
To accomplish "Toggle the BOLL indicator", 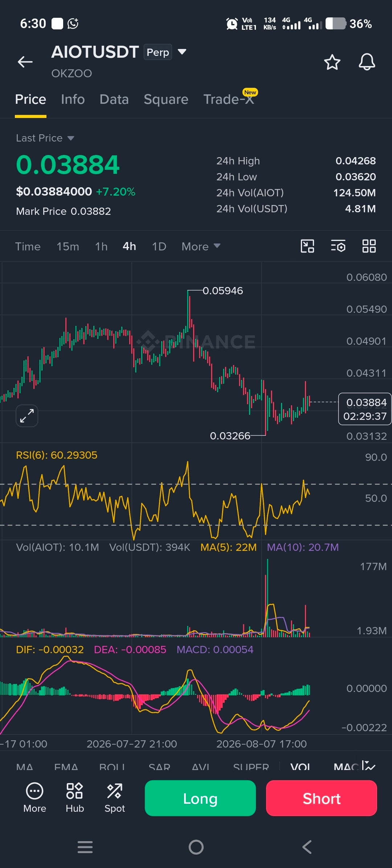I will click(x=112, y=767).
